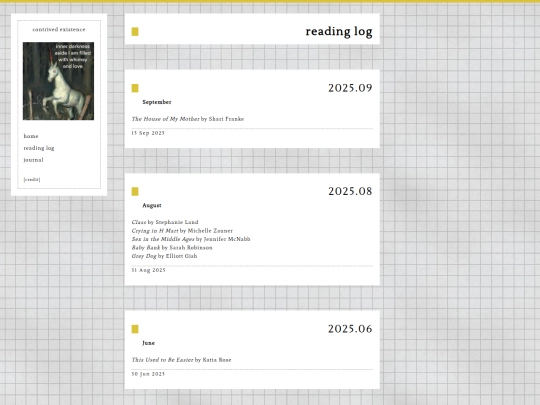Select the August subheading
Screen dimensions: 540x405
pos(152,205)
